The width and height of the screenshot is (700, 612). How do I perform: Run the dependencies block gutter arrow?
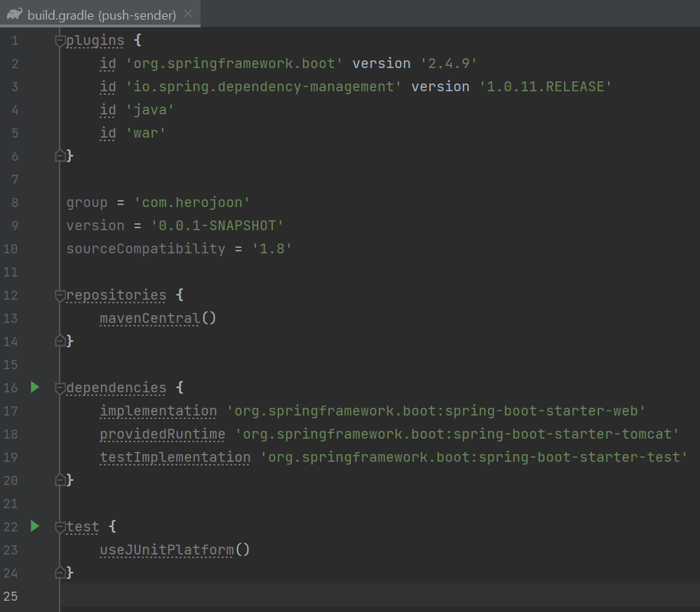point(35,387)
